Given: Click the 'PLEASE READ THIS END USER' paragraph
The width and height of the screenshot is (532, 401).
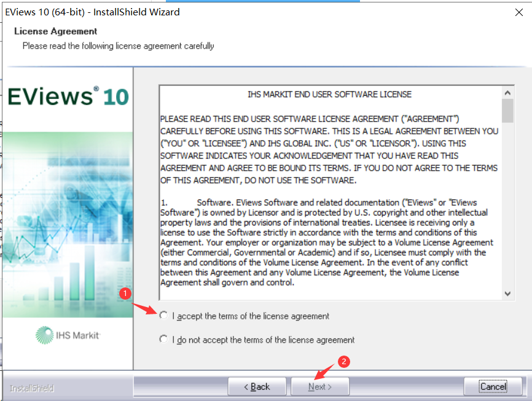Looking at the screenshot, I should pos(329,149).
